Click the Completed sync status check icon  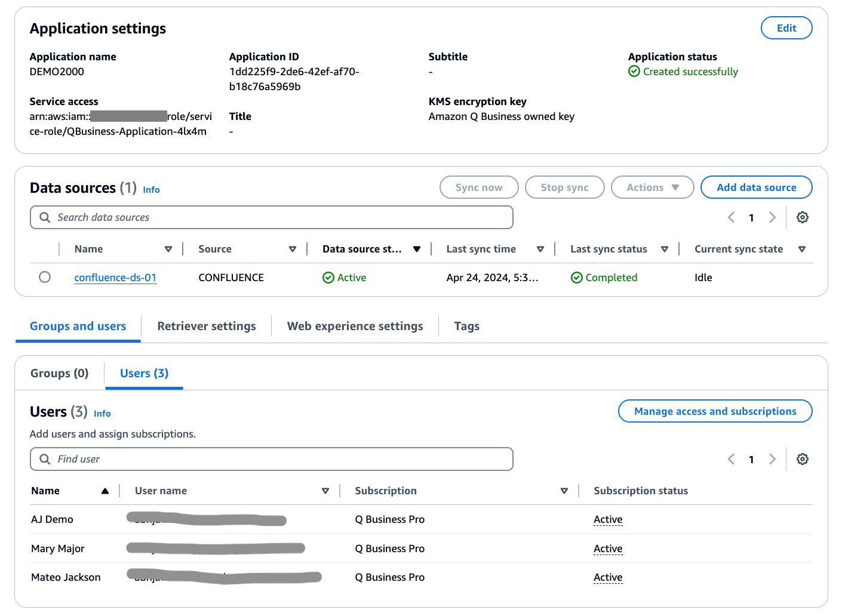(577, 278)
